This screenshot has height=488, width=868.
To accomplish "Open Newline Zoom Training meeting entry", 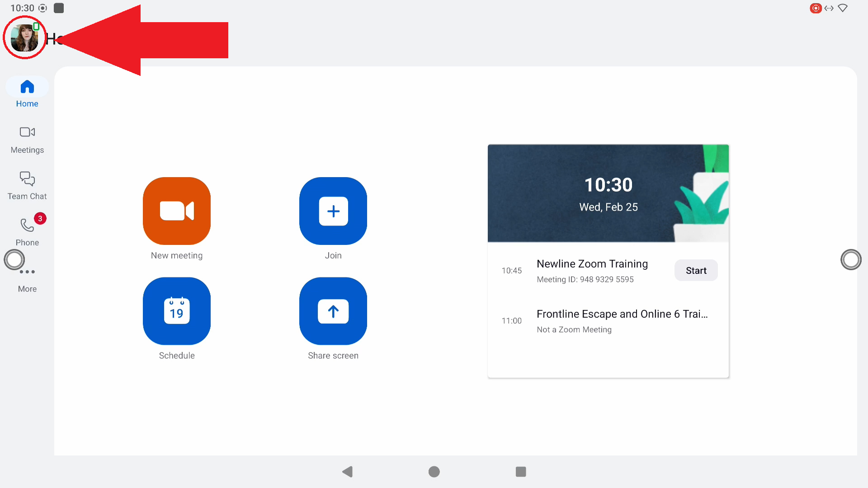I will 592,270.
